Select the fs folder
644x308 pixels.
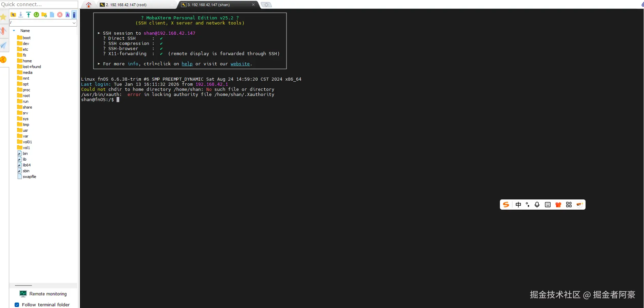[x=22, y=55]
